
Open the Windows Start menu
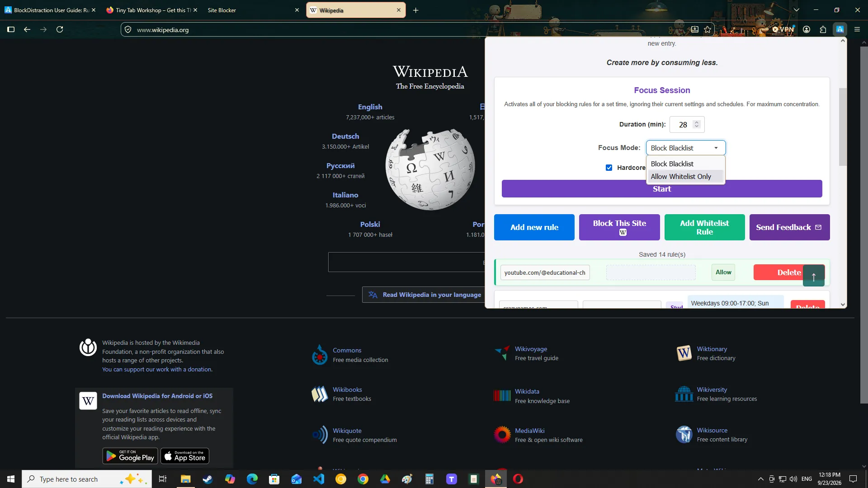click(11, 479)
